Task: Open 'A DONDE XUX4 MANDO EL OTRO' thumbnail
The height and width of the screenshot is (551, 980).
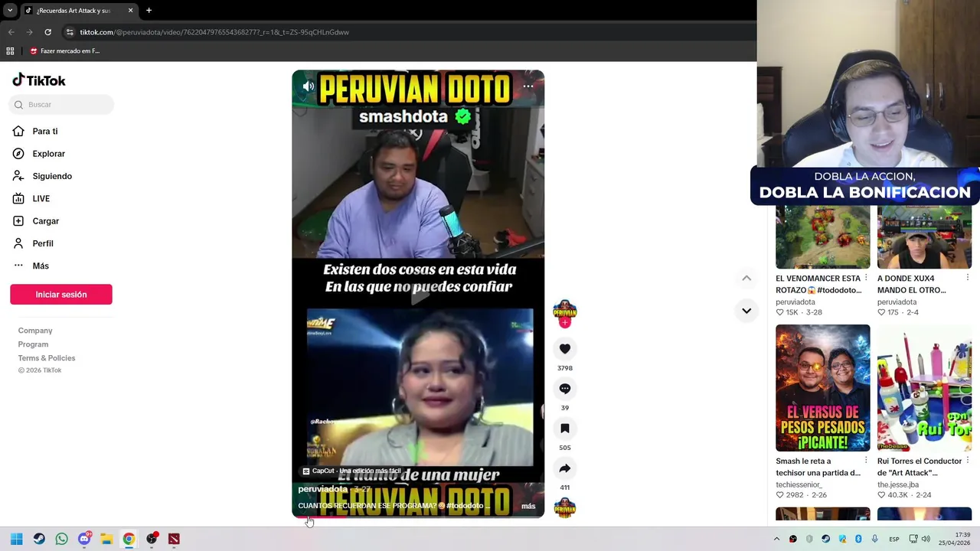Action: click(x=924, y=236)
